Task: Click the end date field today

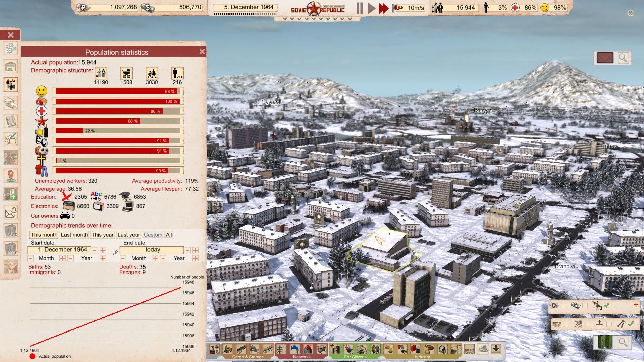Action: click(152, 250)
